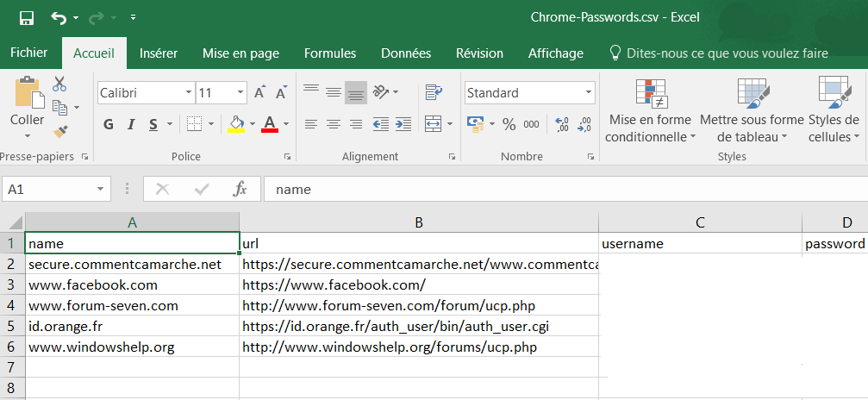This screenshot has height=400, width=868.
Task: Select cell with www.facebook.com
Action: (x=132, y=285)
